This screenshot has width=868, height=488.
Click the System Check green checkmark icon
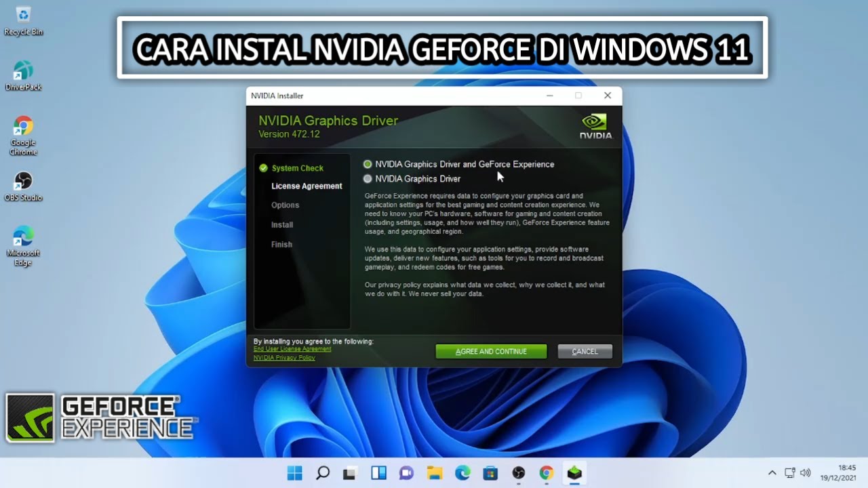(263, 168)
